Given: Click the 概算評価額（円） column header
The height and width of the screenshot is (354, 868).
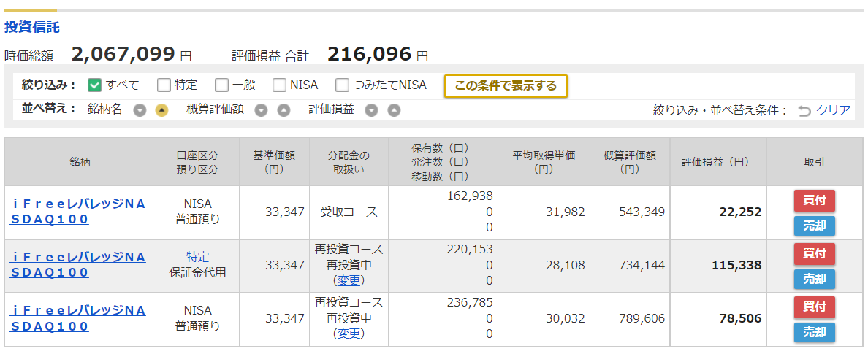Looking at the screenshot, I should [x=629, y=161].
